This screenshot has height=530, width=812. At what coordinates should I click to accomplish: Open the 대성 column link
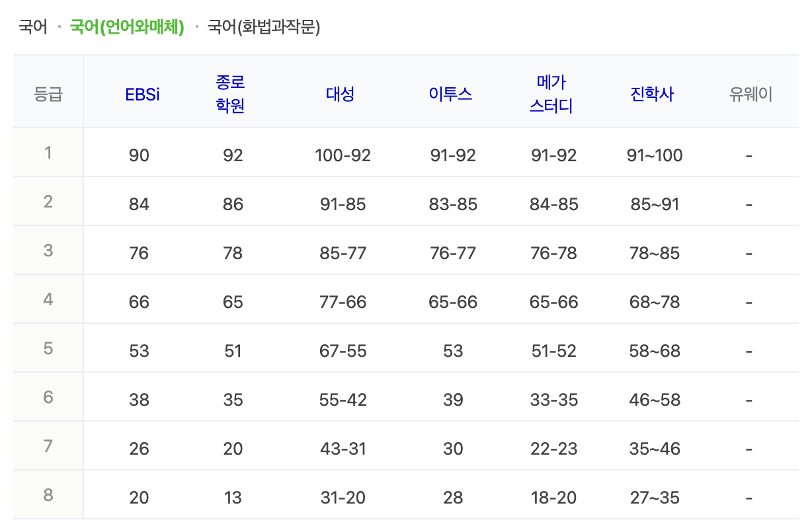coord(341,94)
